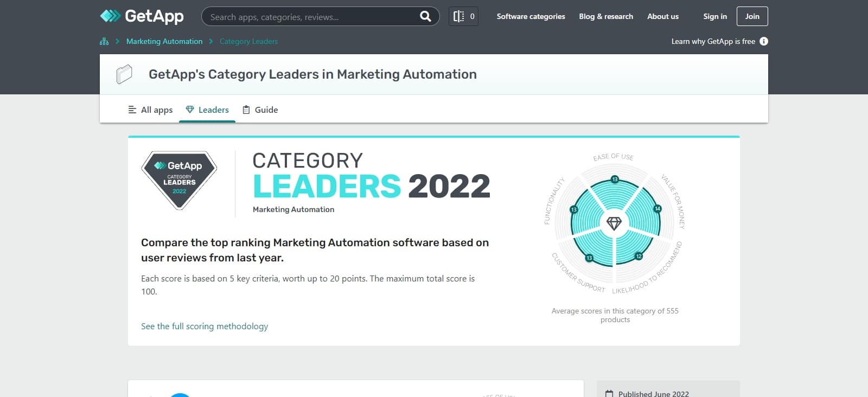
Task: Click the Customer Support score marker 13
Action: click(x=589, y=258)
